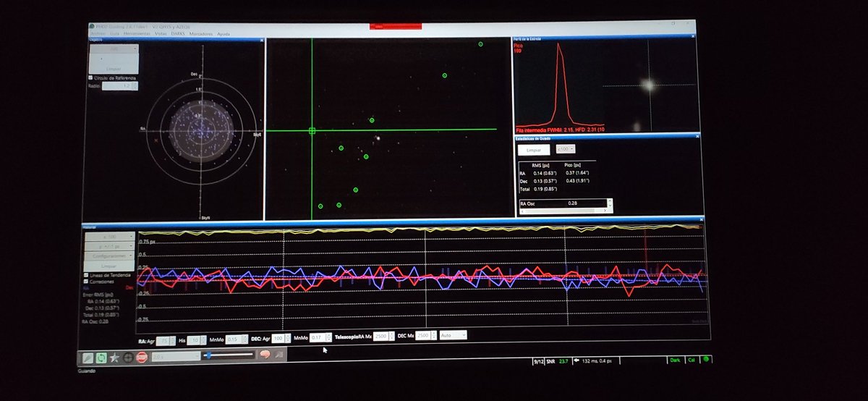868x401 pixels.
Task: Click the crosshair guide button icon
Action: click(x=128, y=357)
